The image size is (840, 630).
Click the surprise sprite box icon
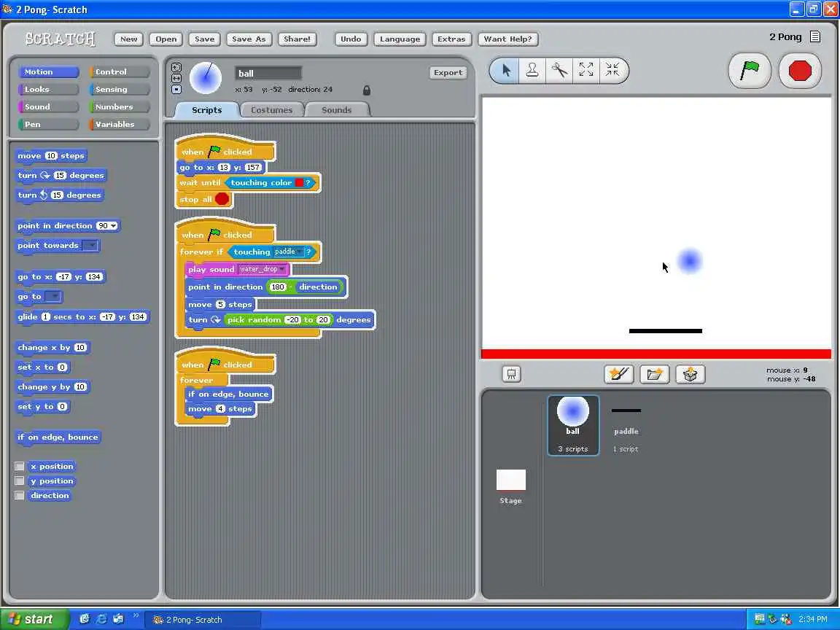coord(690,374)
